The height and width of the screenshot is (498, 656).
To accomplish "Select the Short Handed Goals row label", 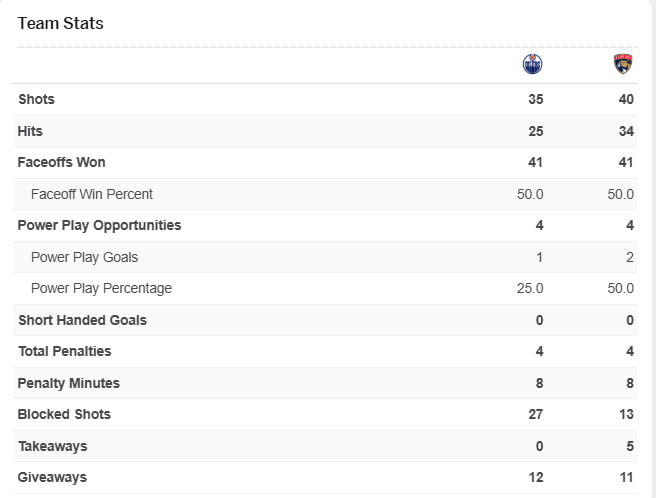I will pyautogui.click(x=82, y=320).
